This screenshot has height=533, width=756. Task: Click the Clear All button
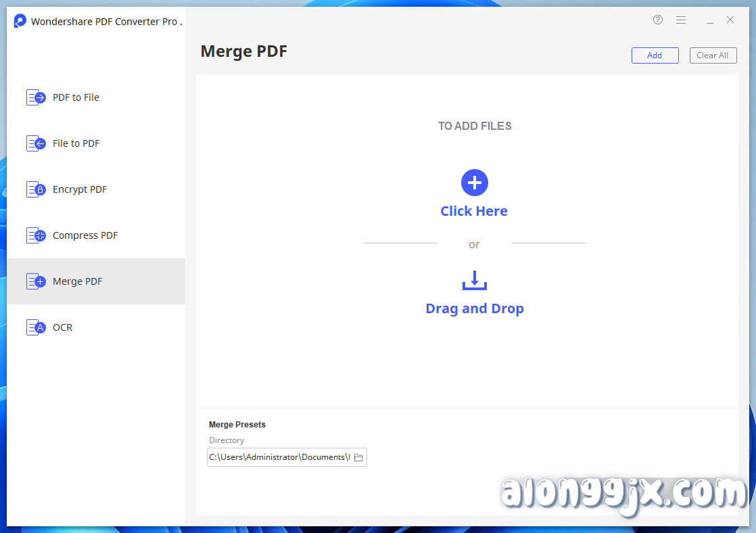click(713, 55)
